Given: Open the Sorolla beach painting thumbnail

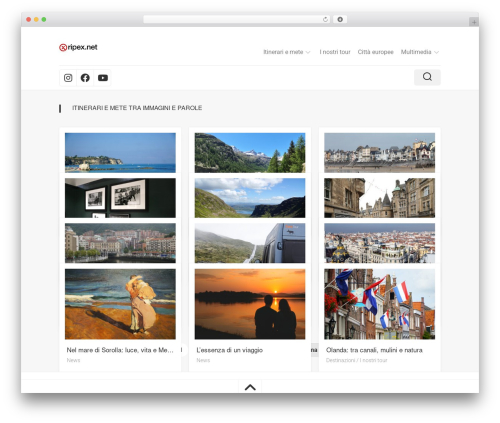Looking at the screenshot, I should click(120, 304).
